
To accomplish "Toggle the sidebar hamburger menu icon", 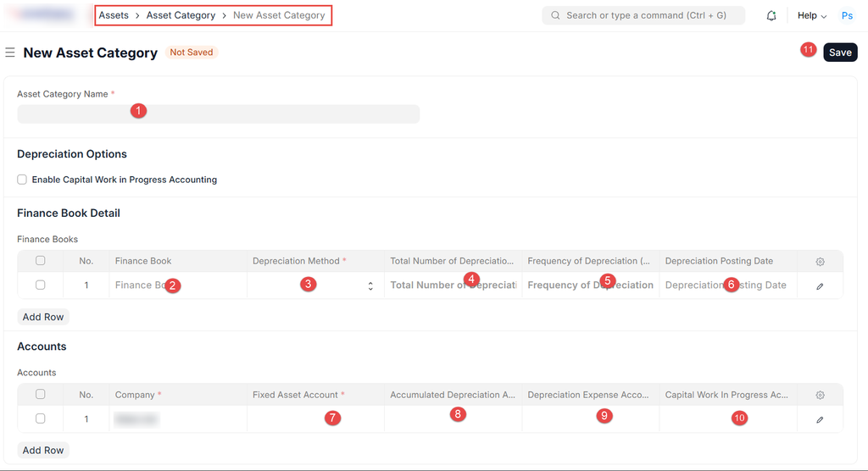I will click(x=10, y=53).
